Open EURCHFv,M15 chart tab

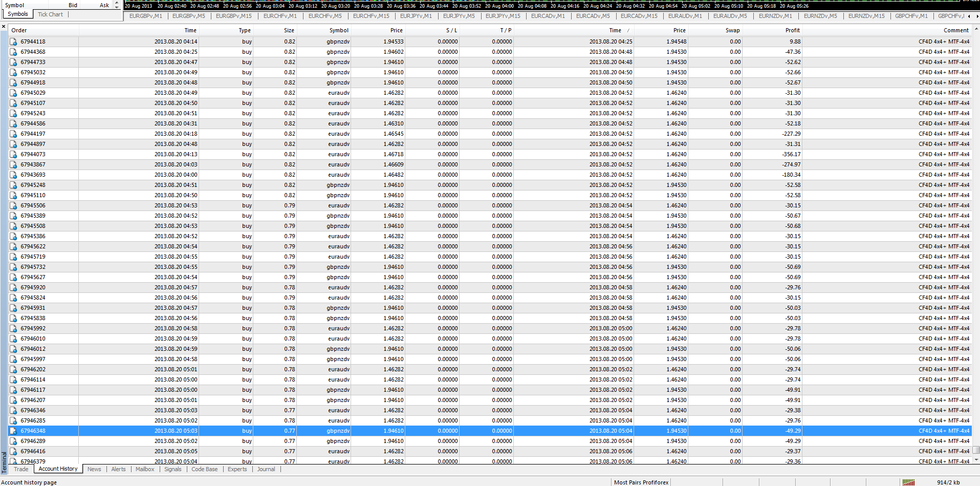[371, 16]
